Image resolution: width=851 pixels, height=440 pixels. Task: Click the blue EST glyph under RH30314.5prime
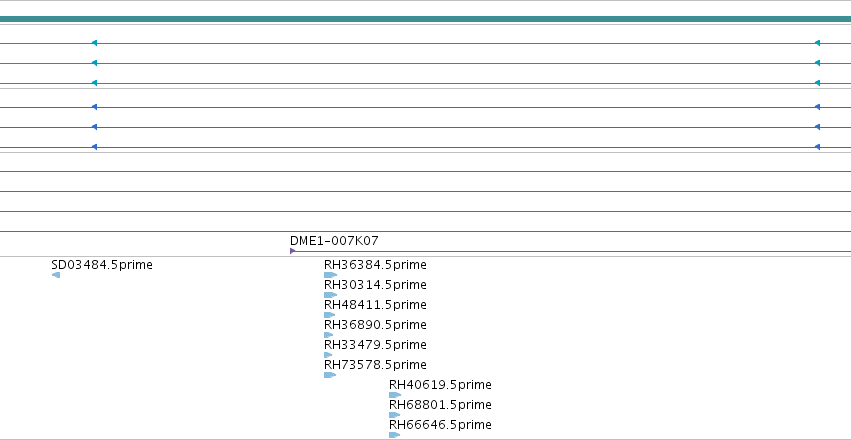tap(331, 295)
